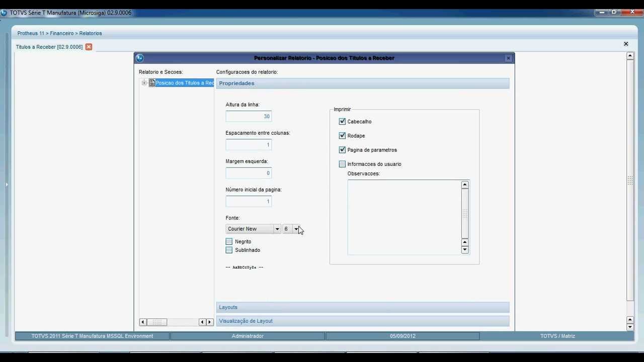Image resolution: width=644 pixels, height=362 pixels.
Task: Click the report document icon in tree
Action: pyautogui.click(x=152, y=83)
